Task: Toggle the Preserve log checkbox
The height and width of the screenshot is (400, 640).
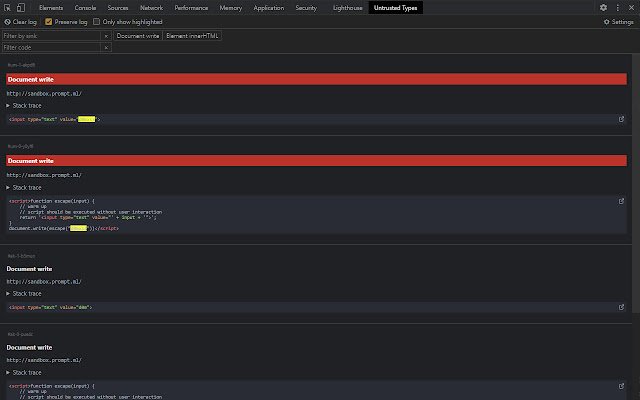Action: click(x=49, y=22)
